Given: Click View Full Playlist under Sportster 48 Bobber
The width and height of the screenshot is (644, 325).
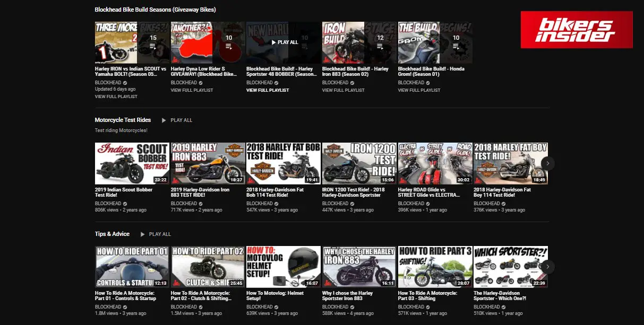Looking at the screenshot, I should 268,90.
